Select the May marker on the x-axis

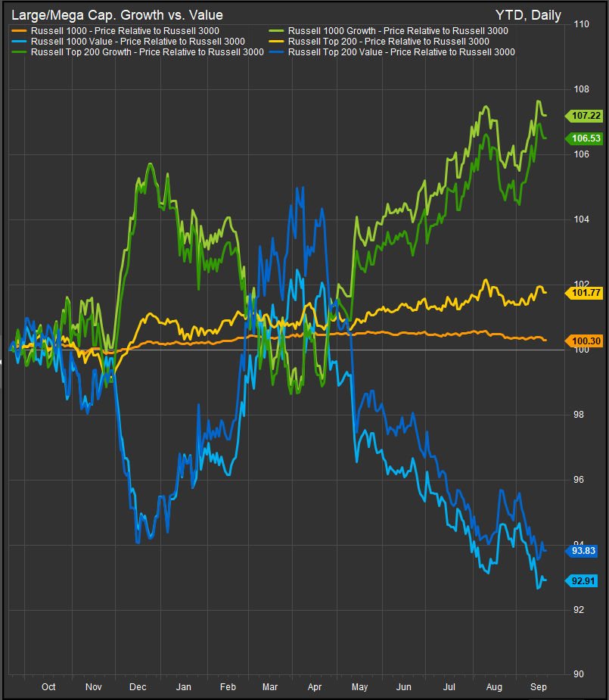pyautogui.click(x=360, y=687)
